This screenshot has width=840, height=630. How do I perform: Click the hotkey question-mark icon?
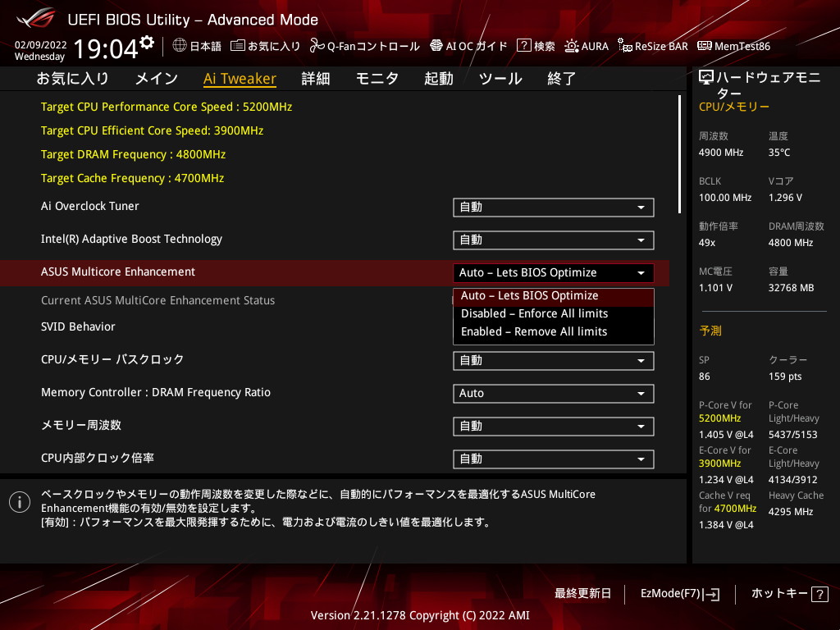click(819, 594)
